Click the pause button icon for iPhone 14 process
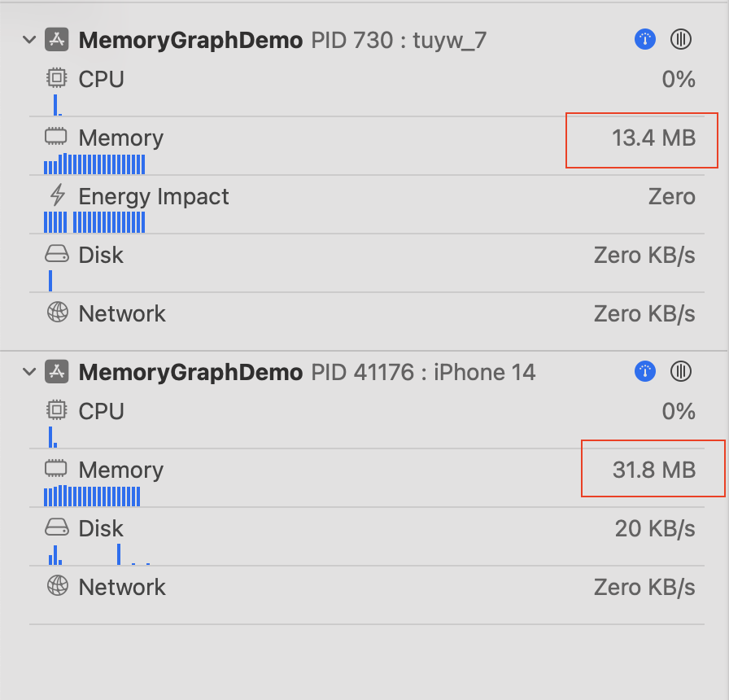The height and width of the screenshot is (700, 729). click(x=681, y=371)
